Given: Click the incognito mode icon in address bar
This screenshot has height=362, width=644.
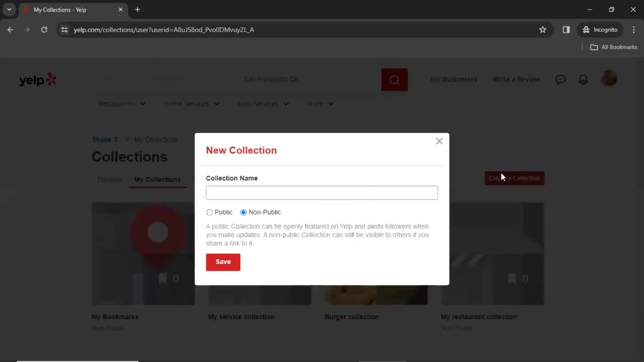Looking at the screenshot, I should tap(586, 29).
